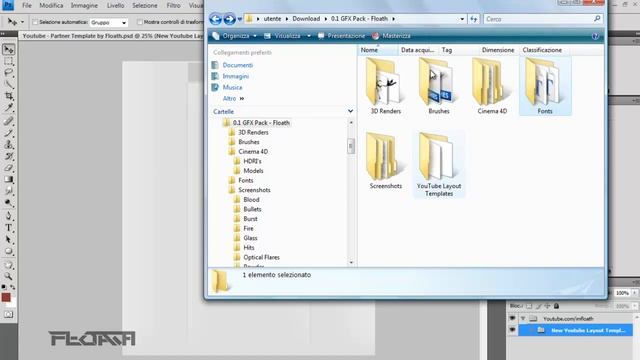Open the Visualizza views dropdown arrow
Screen dimensions: 640x360
[309, 36]
